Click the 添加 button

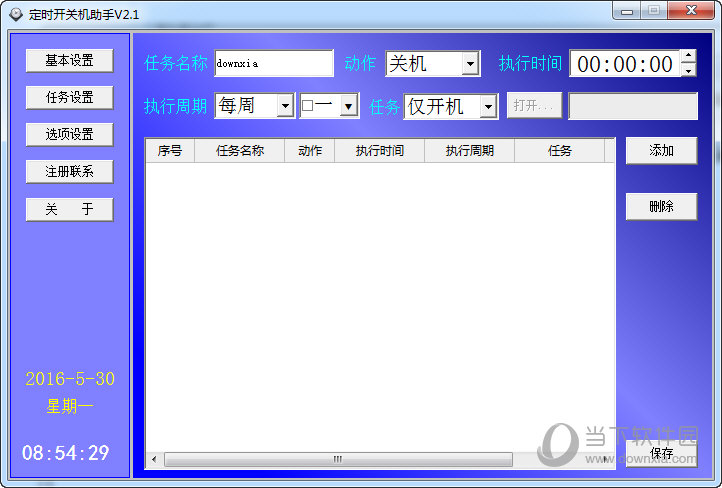pyautogui.click(x=661, y=151)
